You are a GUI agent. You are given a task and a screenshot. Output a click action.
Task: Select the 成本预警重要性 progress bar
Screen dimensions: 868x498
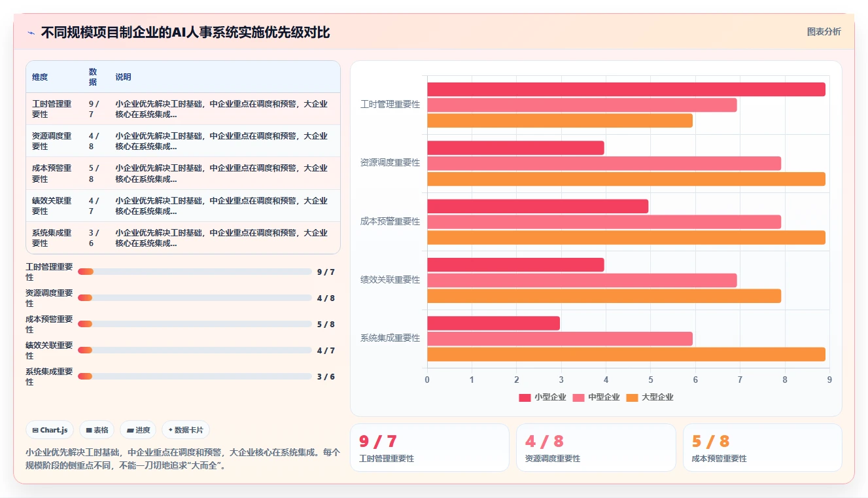194,324
